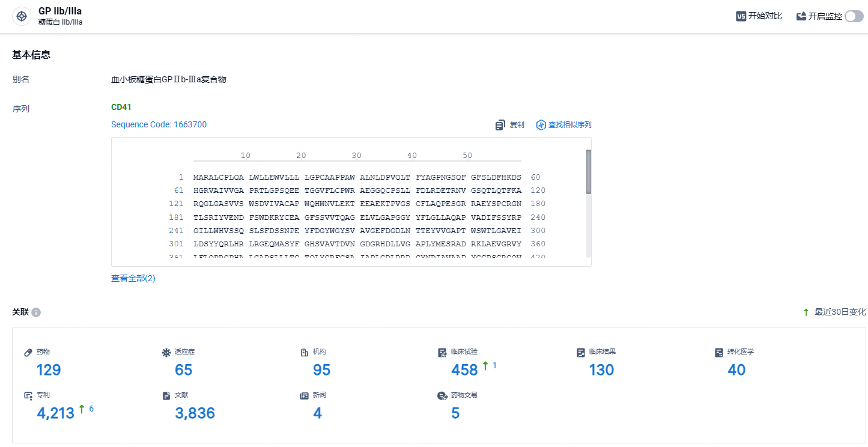Click the GP IIb/IIIa target icon
Viewport: 868px width, 447px height.
[x=22, y=16]
